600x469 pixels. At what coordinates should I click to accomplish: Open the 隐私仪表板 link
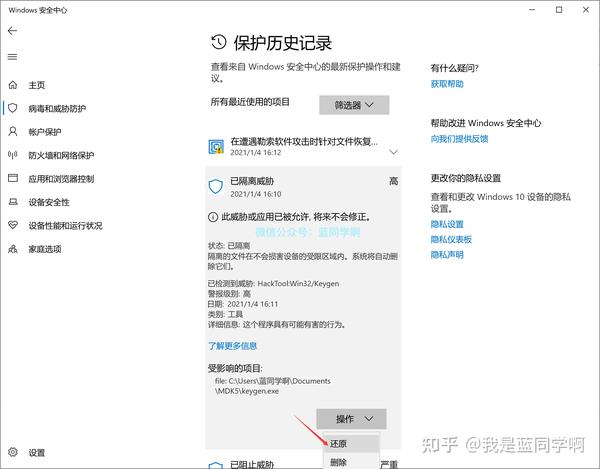[451, 239]
